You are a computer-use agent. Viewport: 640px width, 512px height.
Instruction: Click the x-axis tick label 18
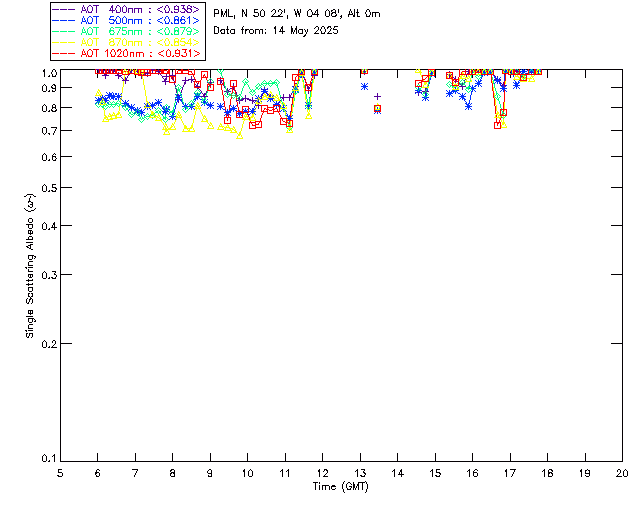547,473
